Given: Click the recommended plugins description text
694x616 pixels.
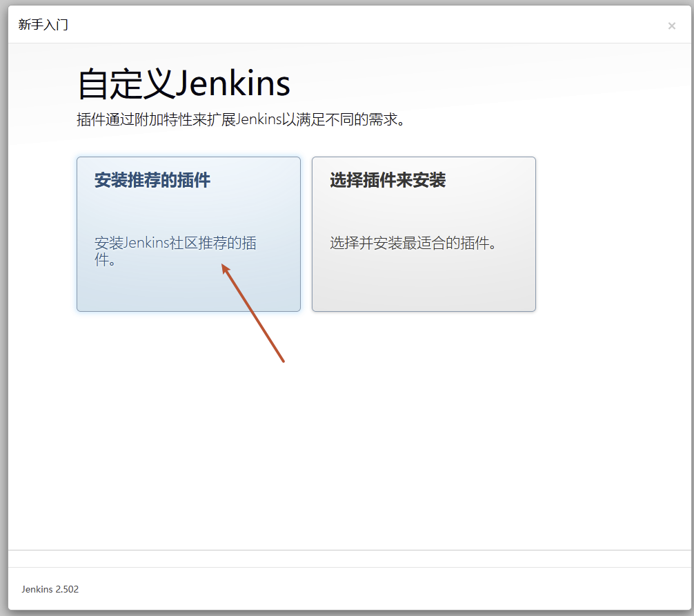Looking at the screenshot, I should (175, 250).
